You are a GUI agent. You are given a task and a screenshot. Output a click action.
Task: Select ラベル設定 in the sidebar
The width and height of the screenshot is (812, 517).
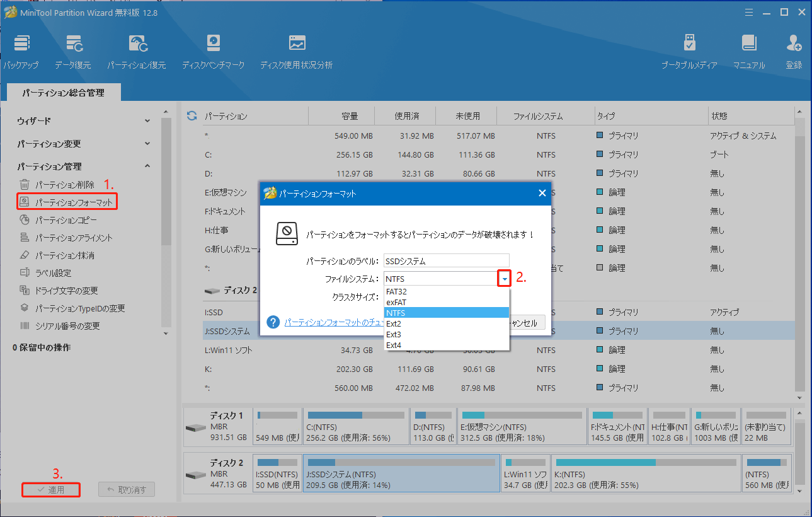[x=45, y=273]
